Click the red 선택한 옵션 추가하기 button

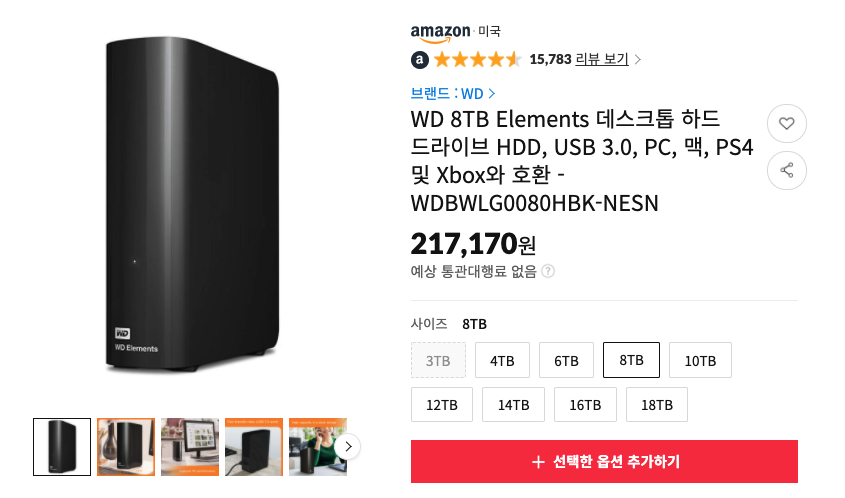(604, 461)
